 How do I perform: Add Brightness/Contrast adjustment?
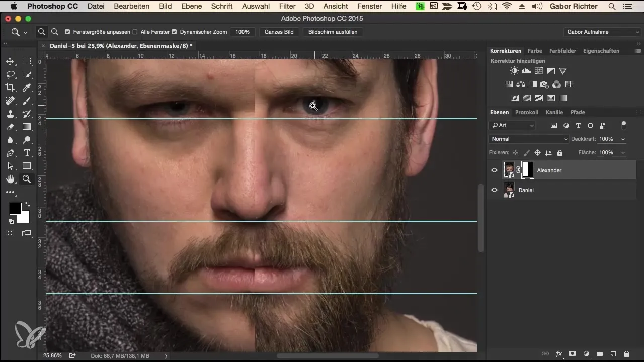click(x=514, y=71)
